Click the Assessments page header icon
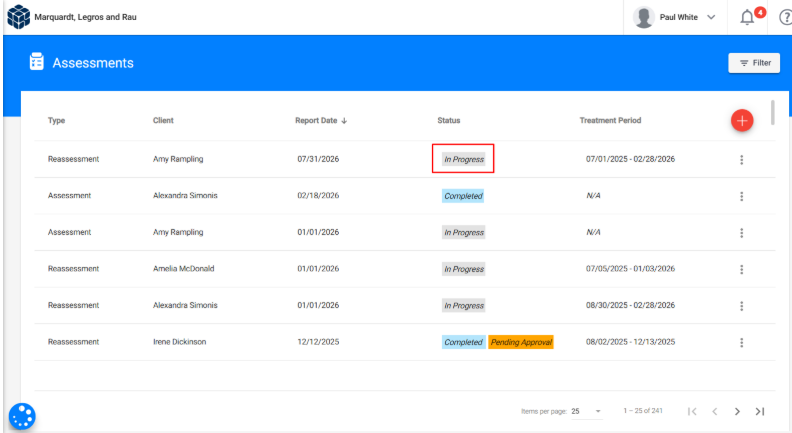This screenshot has height=433, width=792. point(36,62)
